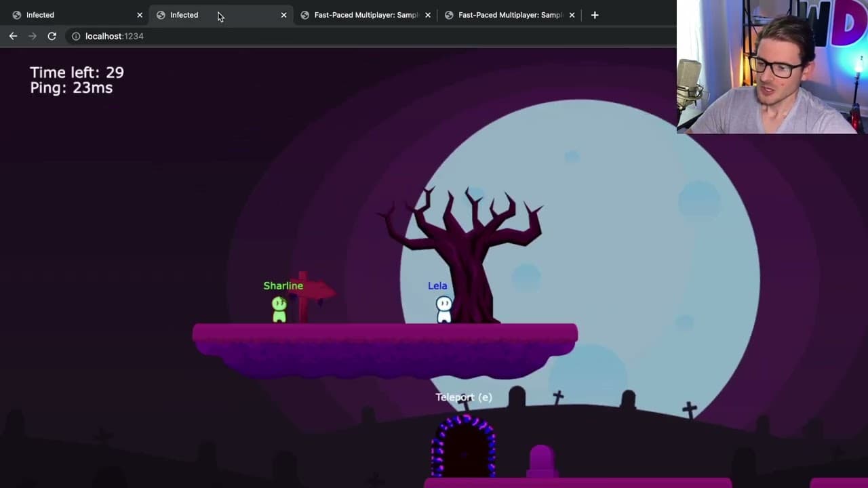Click the 'Lela' player name label
The height and width of the screenshot is (488, 868).
pos(437,286)
